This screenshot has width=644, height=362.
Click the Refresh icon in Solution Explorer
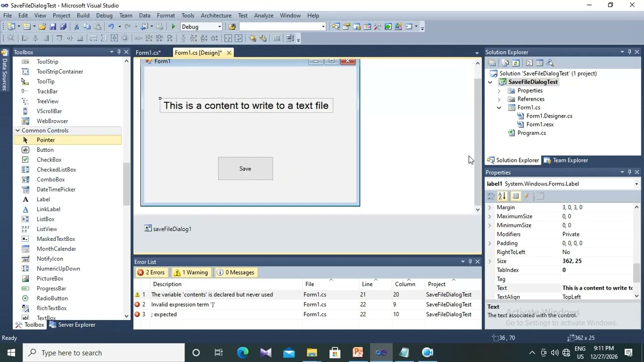516,63
